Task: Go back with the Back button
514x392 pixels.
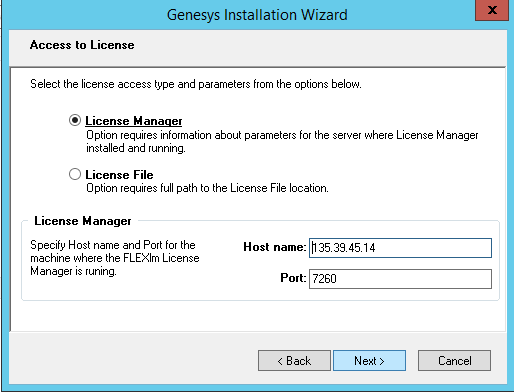Action: pos(294,360)
